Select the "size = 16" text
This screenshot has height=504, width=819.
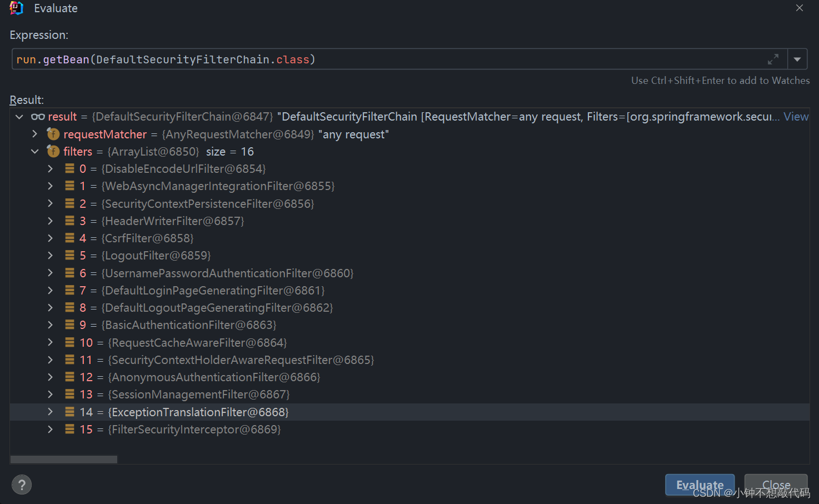230,152
